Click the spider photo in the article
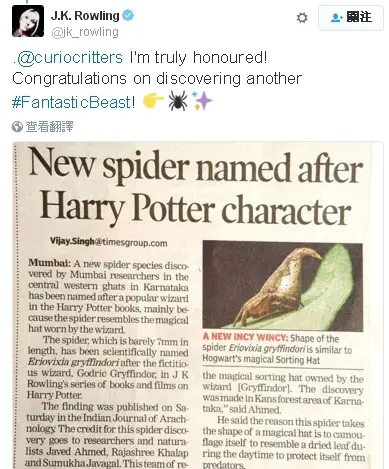This screenshot has width=389, height=469. [283, 286]
